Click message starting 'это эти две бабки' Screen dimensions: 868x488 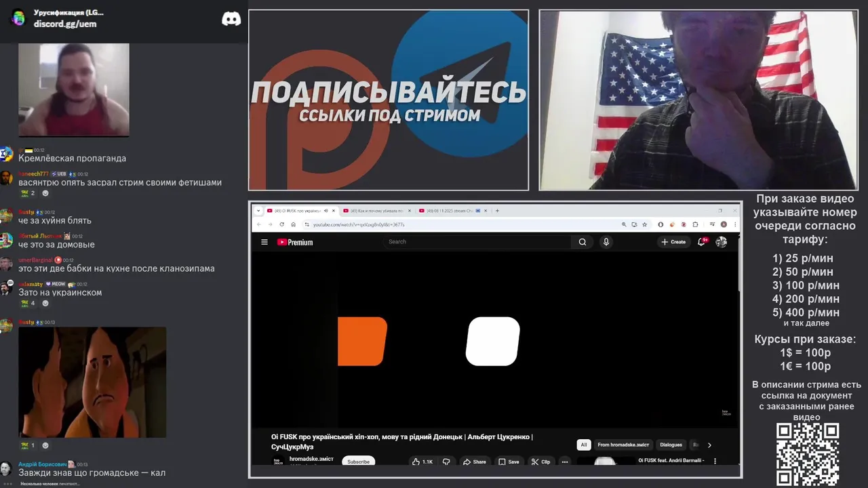tap(117, 268)
